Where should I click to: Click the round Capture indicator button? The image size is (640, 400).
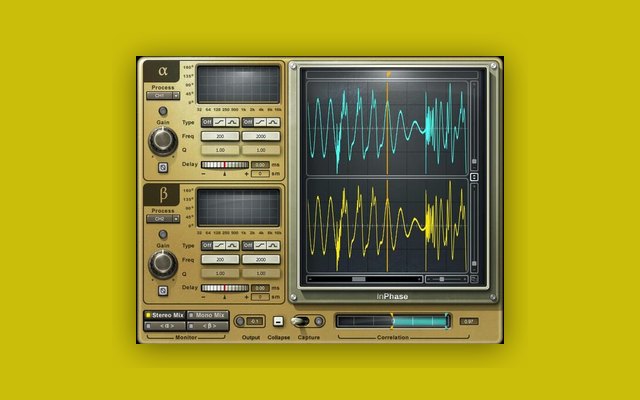point(319,321)
